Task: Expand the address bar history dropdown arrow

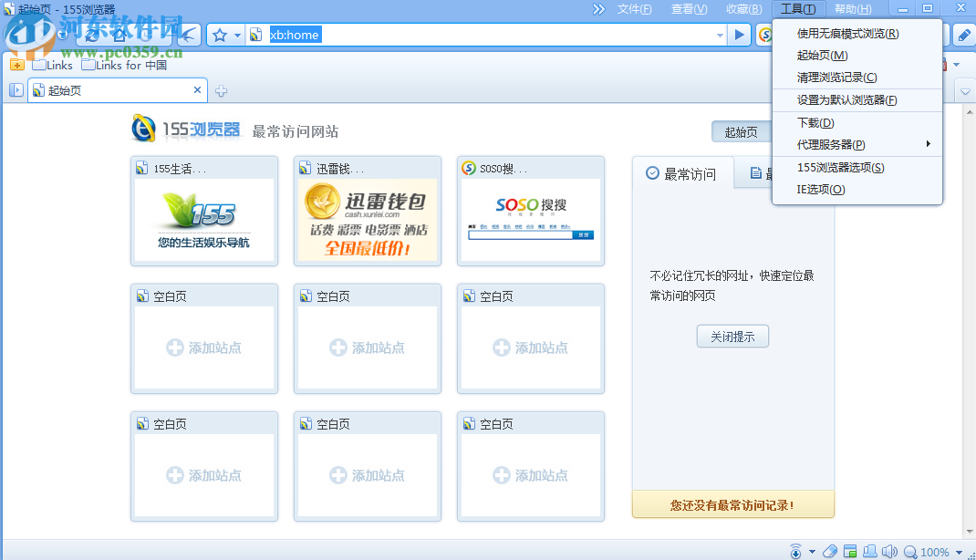Action: pyautogui.click(x=721, y=36)
